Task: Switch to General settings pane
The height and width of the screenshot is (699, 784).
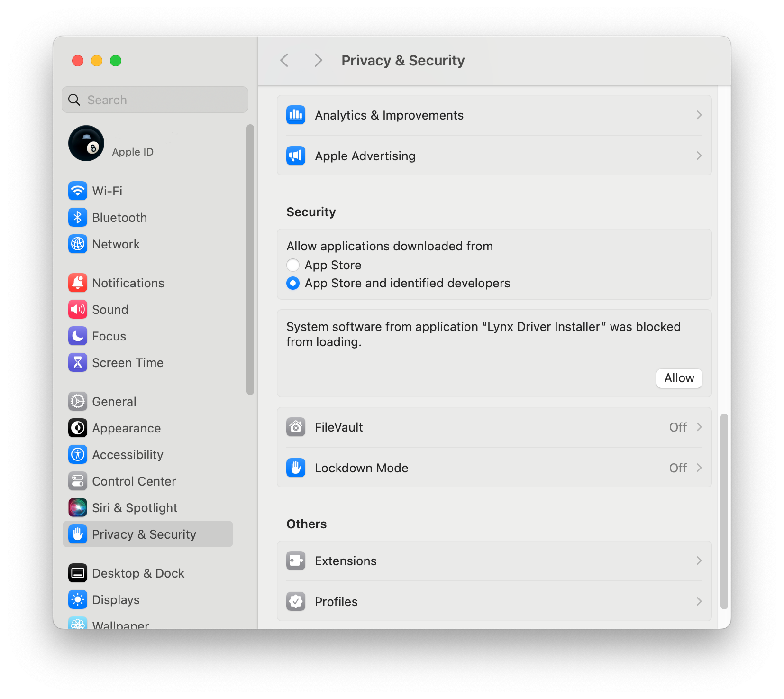Action: [148, 402]
